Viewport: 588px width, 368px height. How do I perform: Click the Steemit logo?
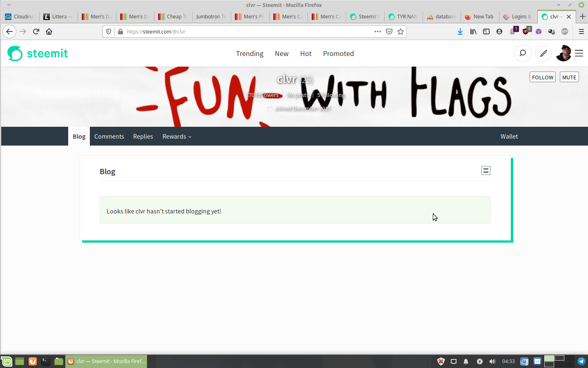tap(38, 54)
